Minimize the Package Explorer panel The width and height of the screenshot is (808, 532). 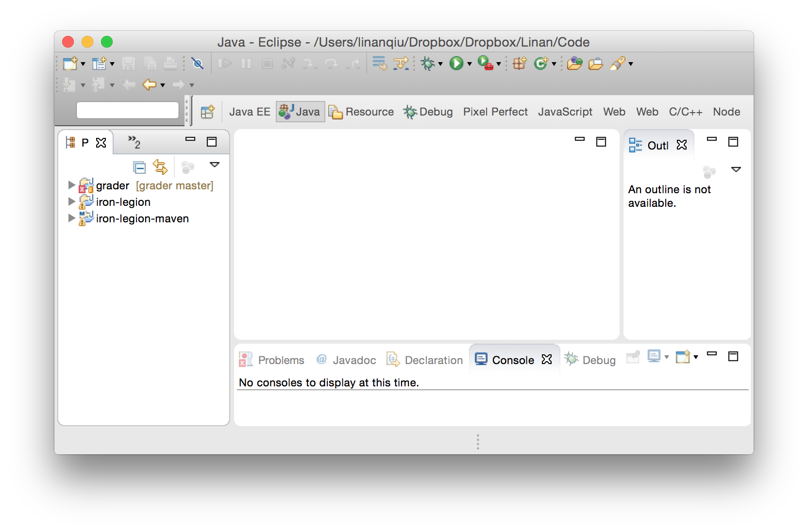point(190,139)
